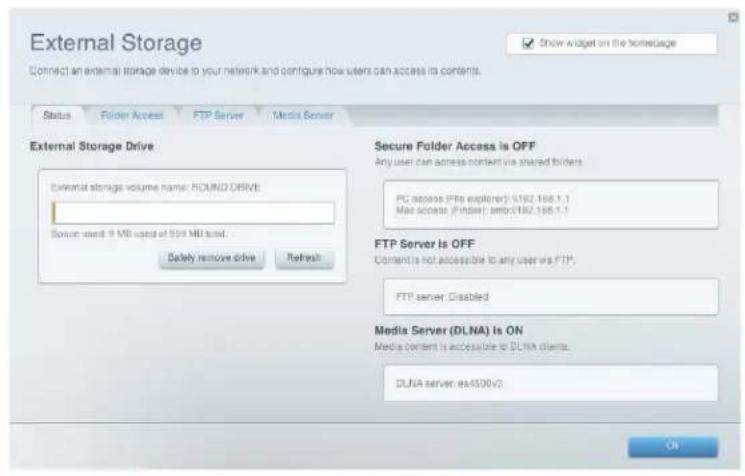This screenshot has height=476, width=745.
Task: Click the Media Server (DLNA) is ON heading
Action: tap(449, 330)
